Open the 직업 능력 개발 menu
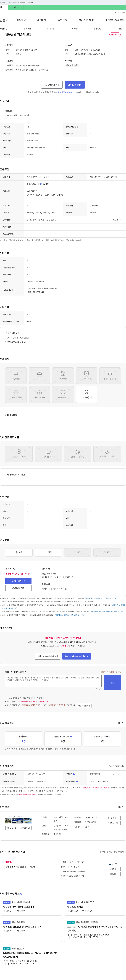This screenshot has width=126, height=980. 86,20
